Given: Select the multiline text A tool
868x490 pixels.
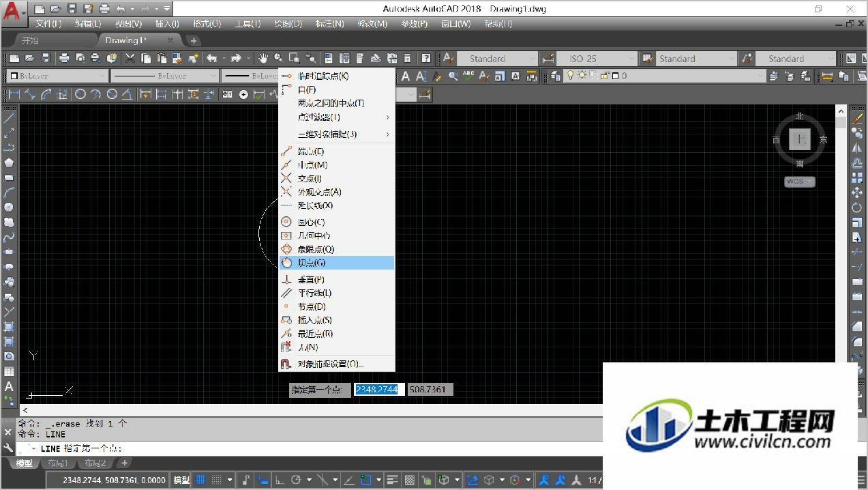Looking at the screenshot, I should (9, 386).
